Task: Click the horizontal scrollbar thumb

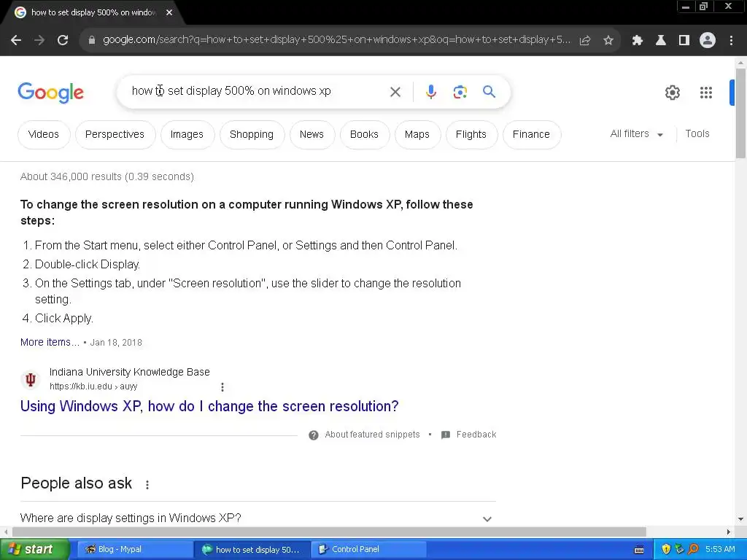Action: click(x=329, y=532)
